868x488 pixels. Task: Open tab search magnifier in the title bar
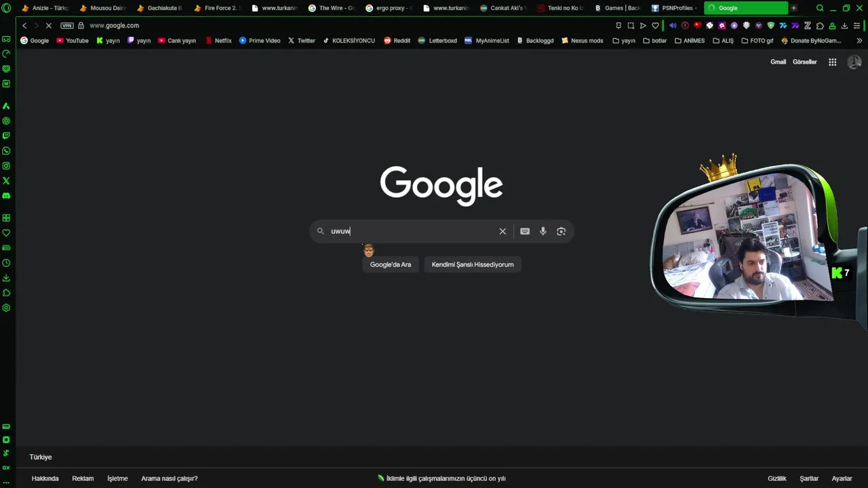tap(820, 8)
